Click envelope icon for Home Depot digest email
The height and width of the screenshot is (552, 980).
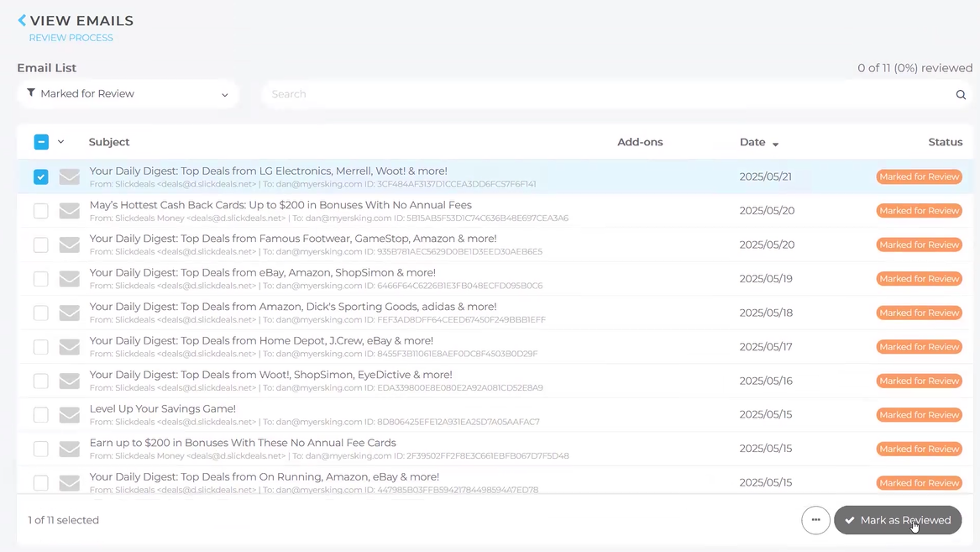70,347
